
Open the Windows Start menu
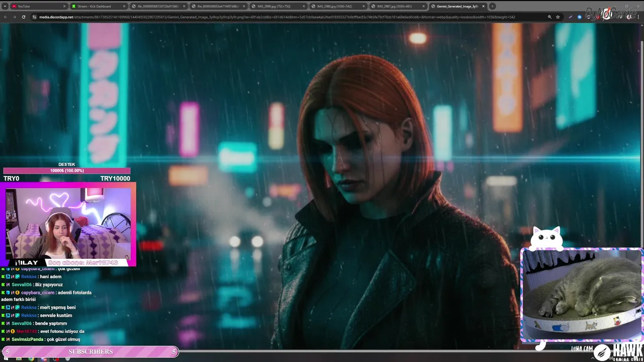coord(6,358)
